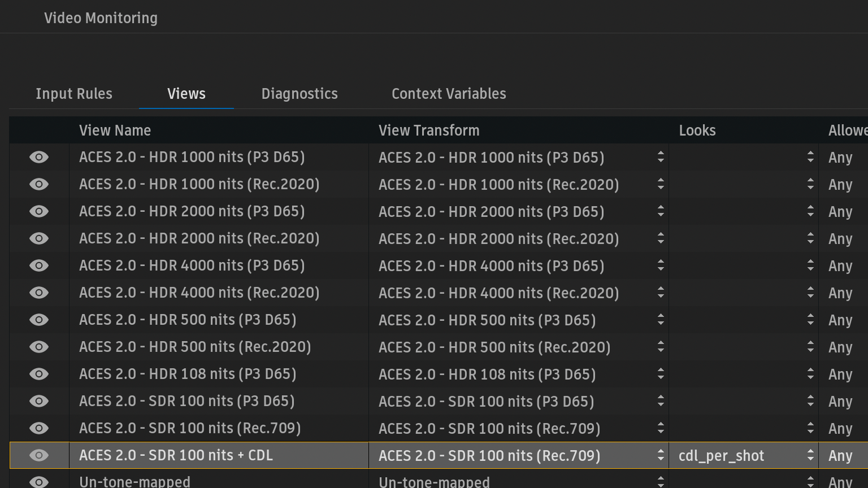Click eye icon for HDR 1000 nits (Rec.2020)
868x488 pixels.
click(39, 184)
